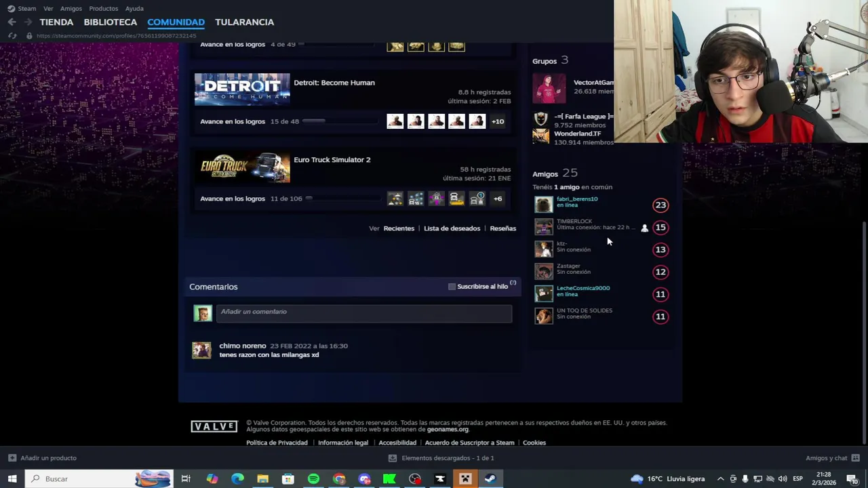868x488 pixels.
Task: Click Detroit: Become Human title
Action: tap(334, 83)
